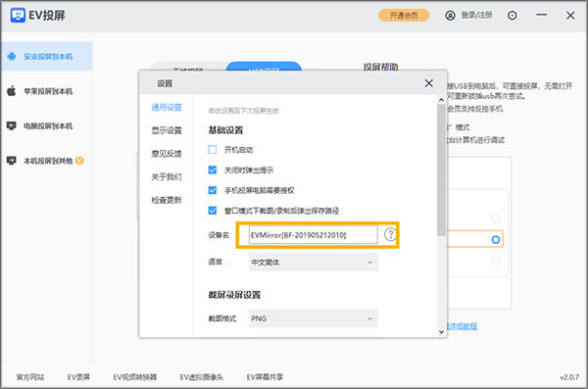
Task: Open the 官方网站 link in footer
Action: click(x=30, y=377)
